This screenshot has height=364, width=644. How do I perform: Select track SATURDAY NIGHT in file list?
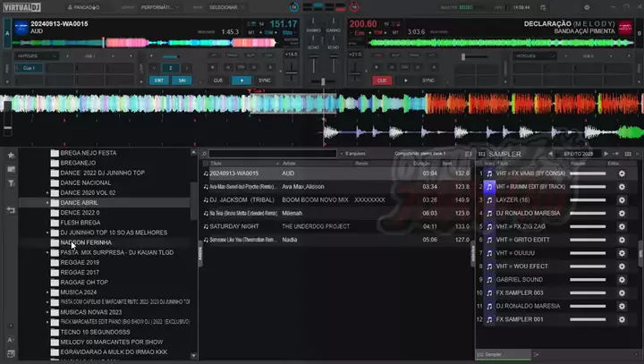tap(337, 226)
